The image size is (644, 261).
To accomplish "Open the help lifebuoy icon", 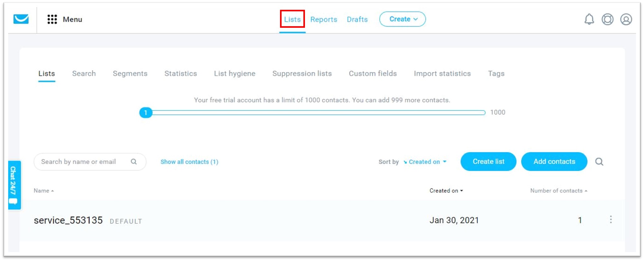I will point(607,19).
